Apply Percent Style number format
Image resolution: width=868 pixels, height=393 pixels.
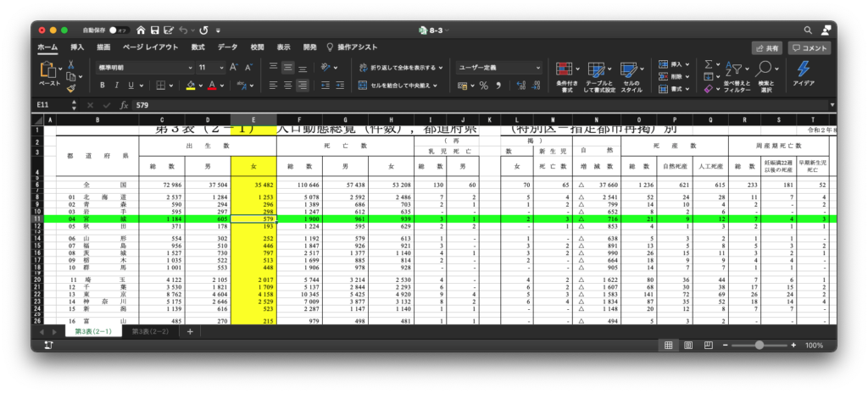click(484, 86)
